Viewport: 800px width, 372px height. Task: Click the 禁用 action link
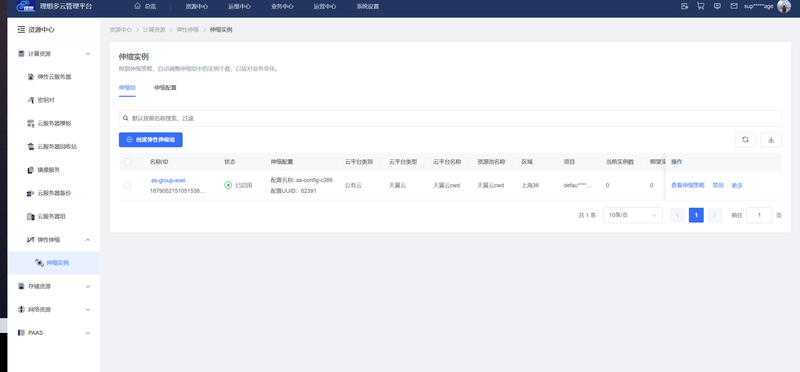coord(718,185)
